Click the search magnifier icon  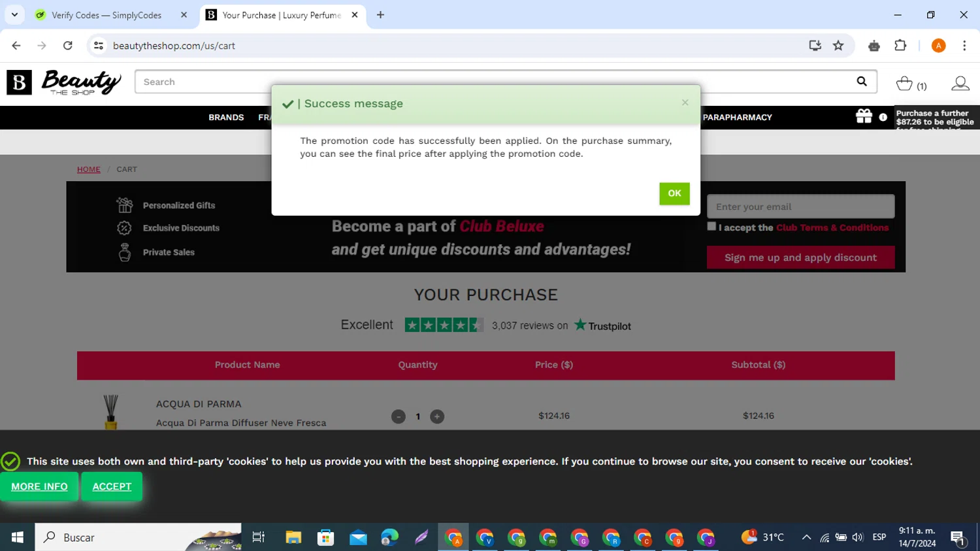pyautogui.click(x=862, y=82)
